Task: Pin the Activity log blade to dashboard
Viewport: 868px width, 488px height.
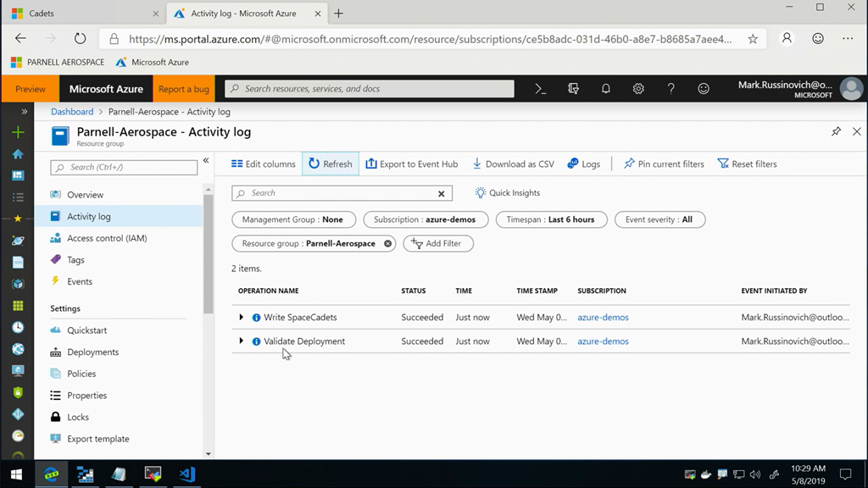Action: 836,132
